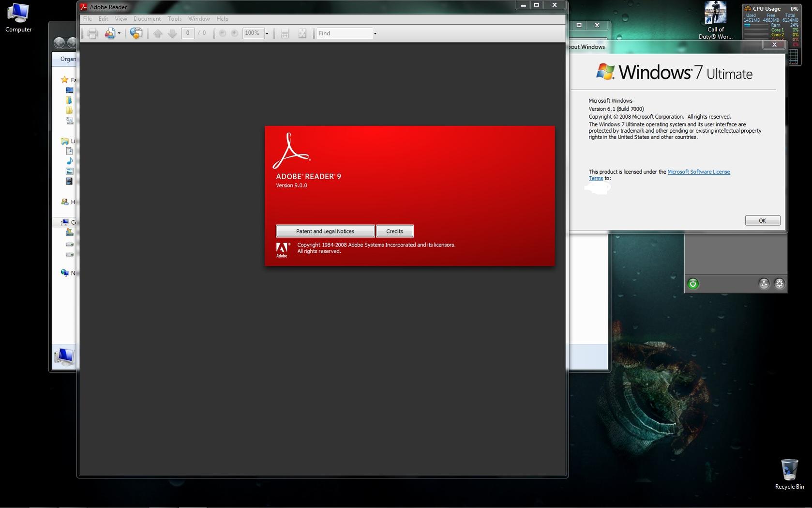Click the green power button on gadget

(x=693, y=284)
